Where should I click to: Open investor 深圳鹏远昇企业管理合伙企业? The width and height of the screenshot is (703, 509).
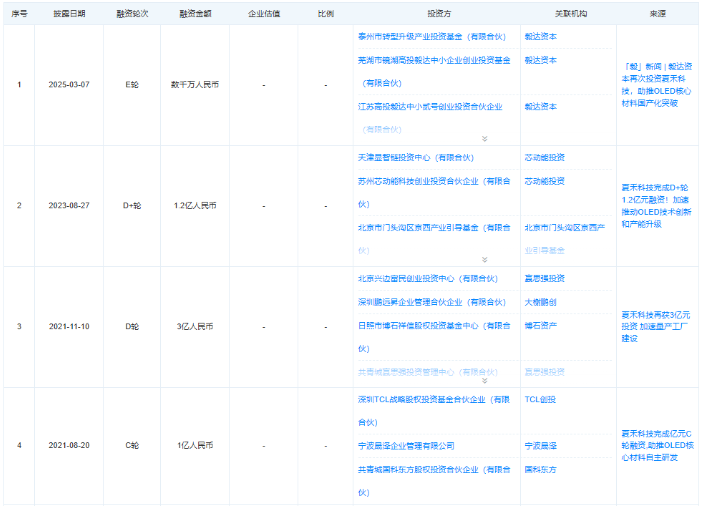(431, 302)
